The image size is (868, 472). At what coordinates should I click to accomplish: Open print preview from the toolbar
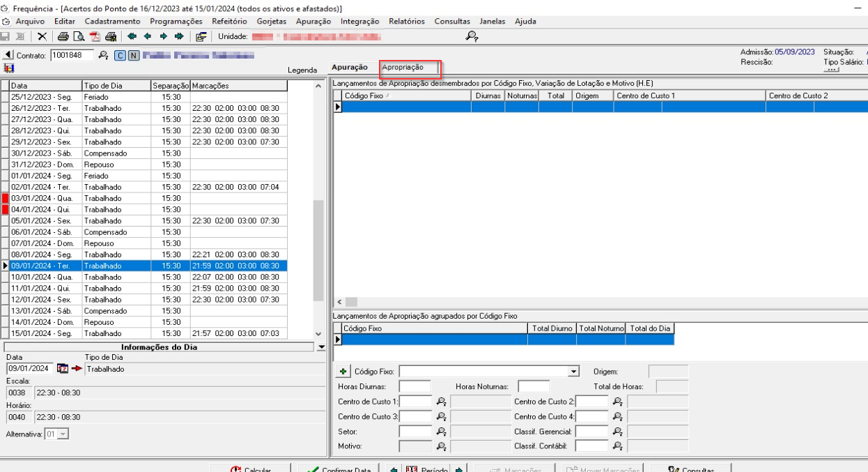[x=79, y=36]
